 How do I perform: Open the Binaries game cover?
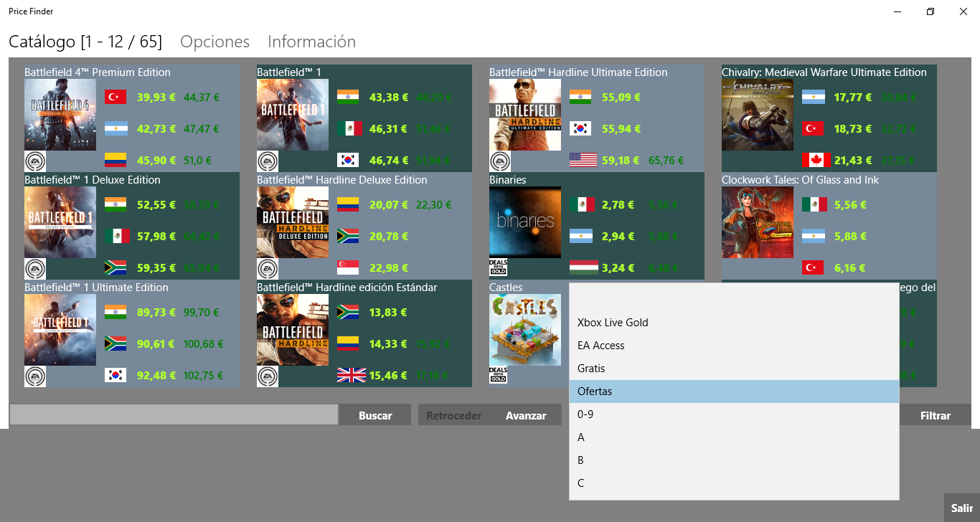point(525,222)
